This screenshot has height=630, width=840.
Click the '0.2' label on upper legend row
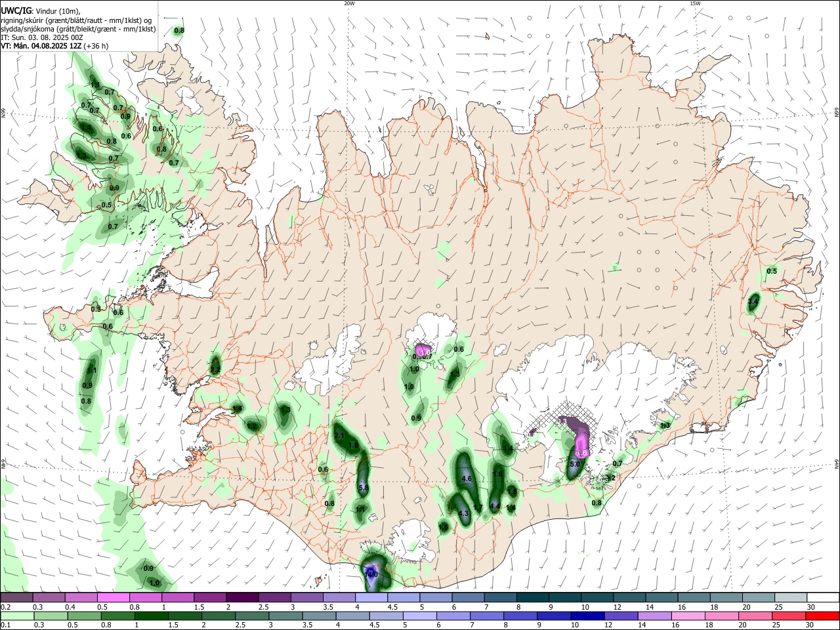[x=5, y=608]
